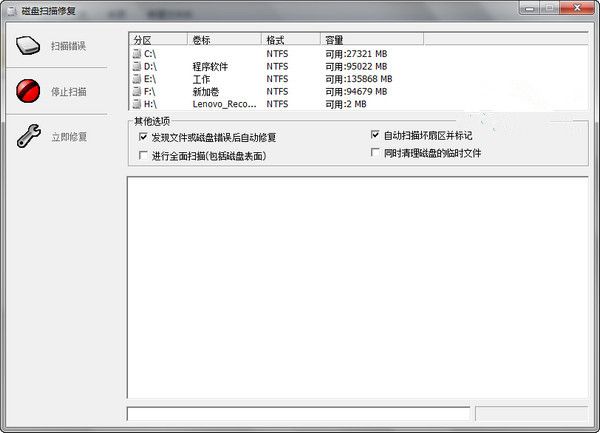This screenshot has height=433, width=600.
Task: Click the progress bar at bottom
Action: tap(298, 414)
